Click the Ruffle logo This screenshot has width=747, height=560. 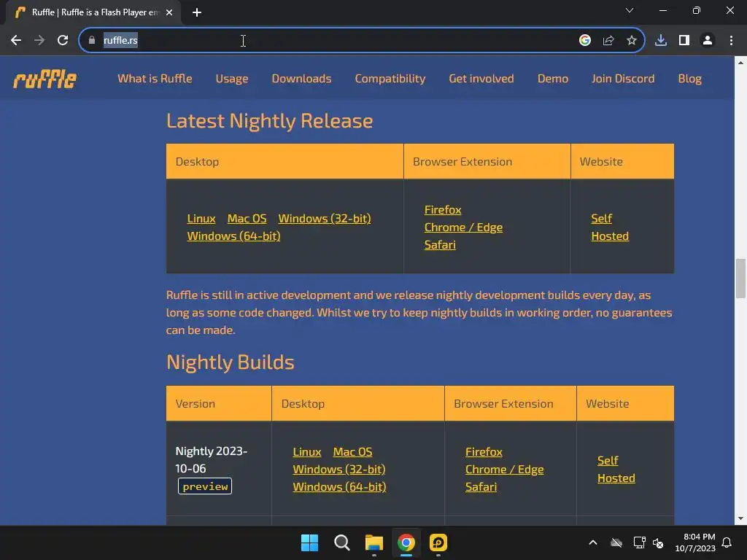coord(44,79)
